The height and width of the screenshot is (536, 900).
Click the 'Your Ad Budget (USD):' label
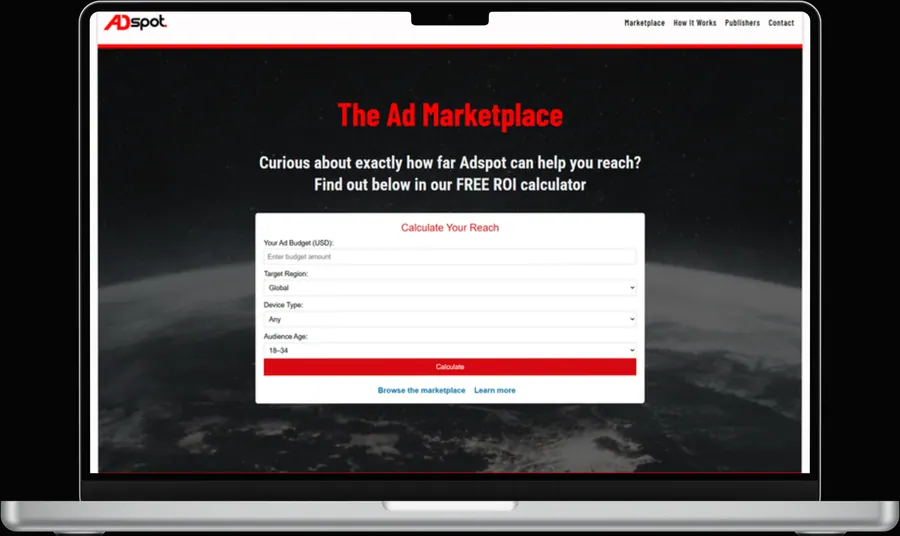298,243
